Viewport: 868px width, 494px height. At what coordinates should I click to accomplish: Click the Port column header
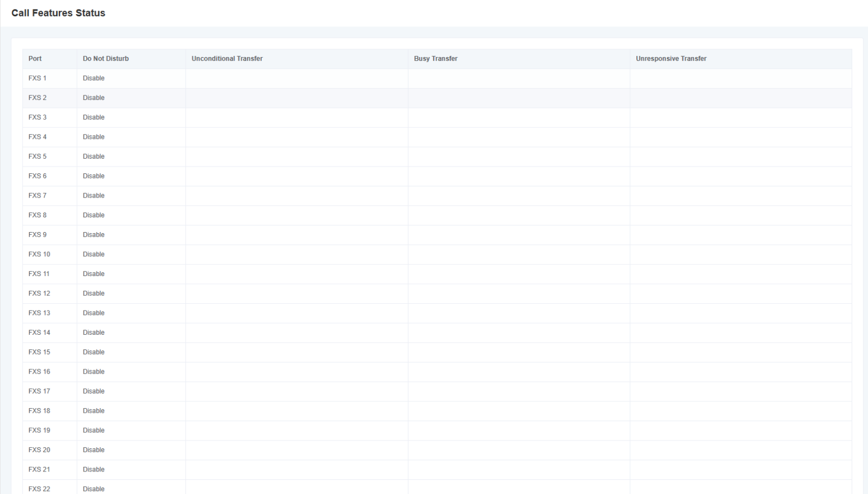coord(35,59)
